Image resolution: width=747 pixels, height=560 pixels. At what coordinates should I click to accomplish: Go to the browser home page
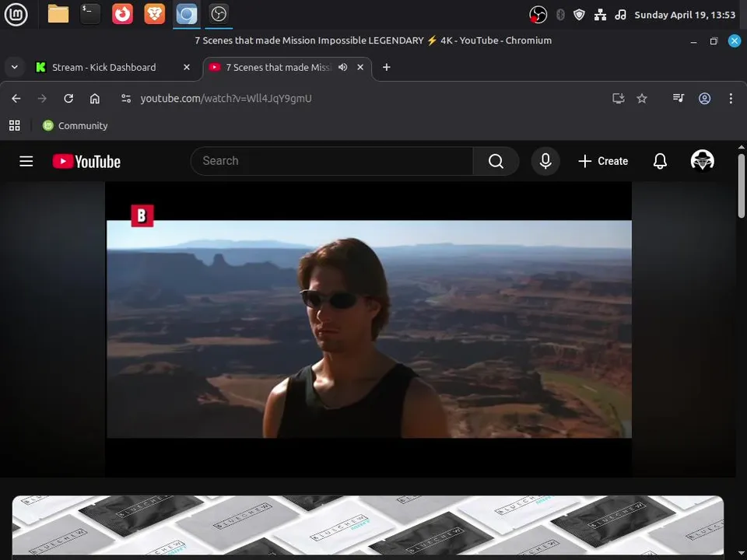[x=95, y=99]
